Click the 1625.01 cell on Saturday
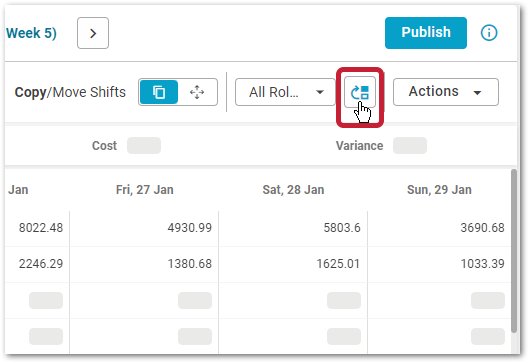529x363 pixels. (338, 263)
